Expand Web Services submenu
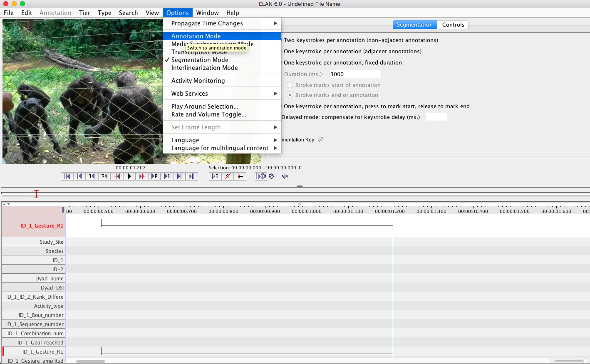The width and height of the screenshot is (590, 364). 222,94
